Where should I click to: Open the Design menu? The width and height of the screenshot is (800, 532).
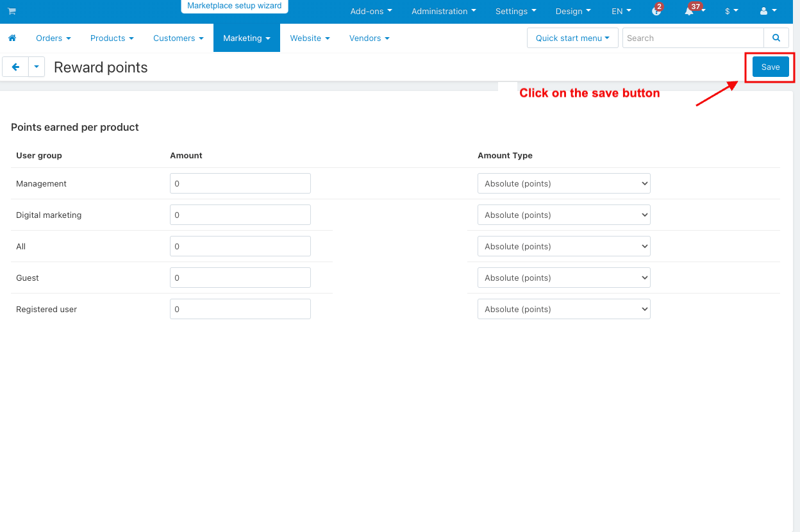(x=573, y=12)
